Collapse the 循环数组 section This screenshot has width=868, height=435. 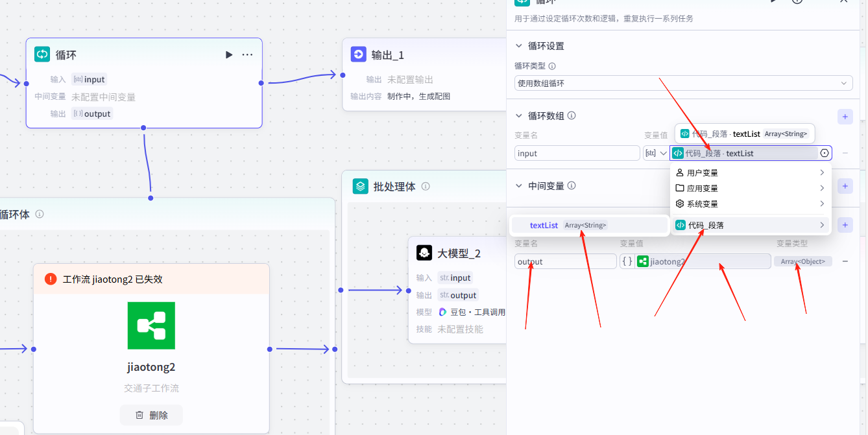(x=518, y=116)
